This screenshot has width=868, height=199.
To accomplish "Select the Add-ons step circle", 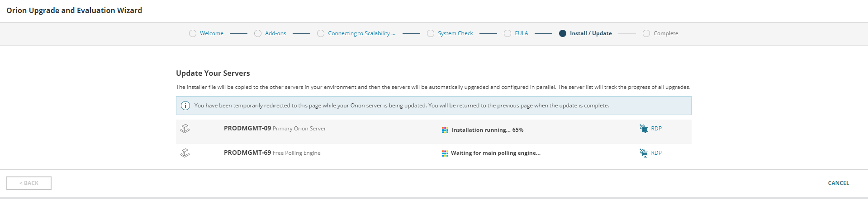I will click(258, 33).
